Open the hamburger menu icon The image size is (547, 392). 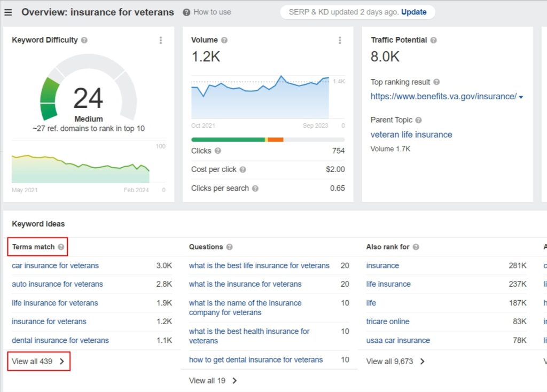pos(8,12)
